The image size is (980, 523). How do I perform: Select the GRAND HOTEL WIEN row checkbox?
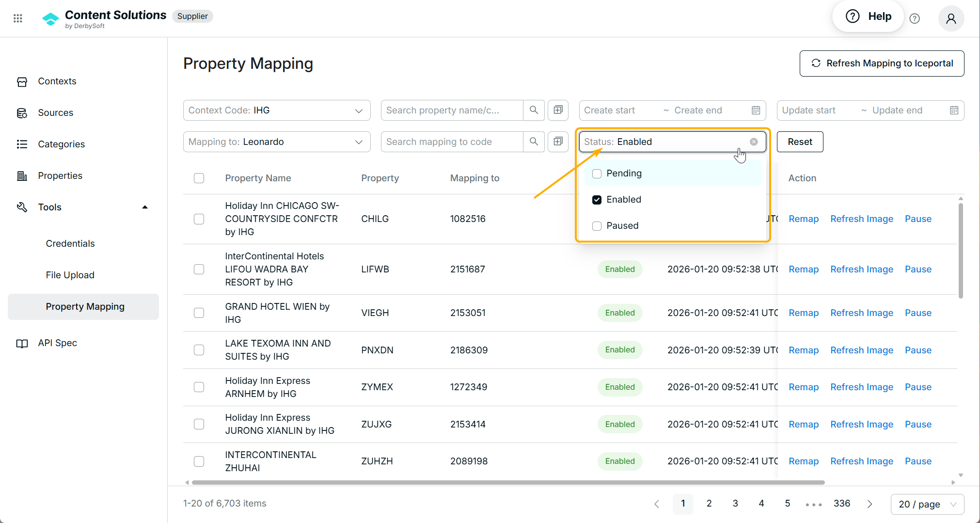tap(199, 313)
